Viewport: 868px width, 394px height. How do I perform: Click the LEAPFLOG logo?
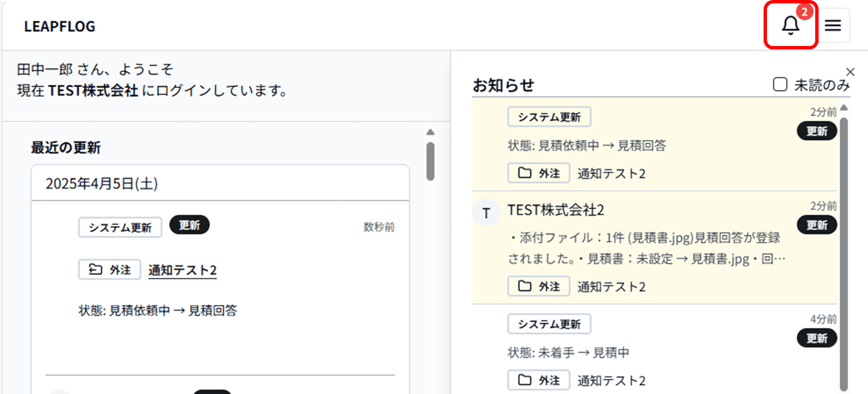[x=59, y=26]
